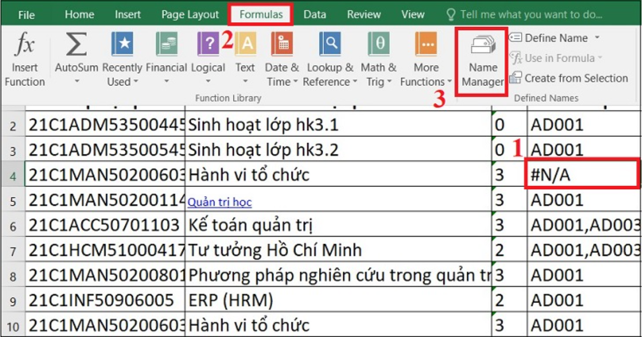The image size is (644, 337).
Task: Expand the Date & Time dropdown arrow
Action: [x=295, y=82]
